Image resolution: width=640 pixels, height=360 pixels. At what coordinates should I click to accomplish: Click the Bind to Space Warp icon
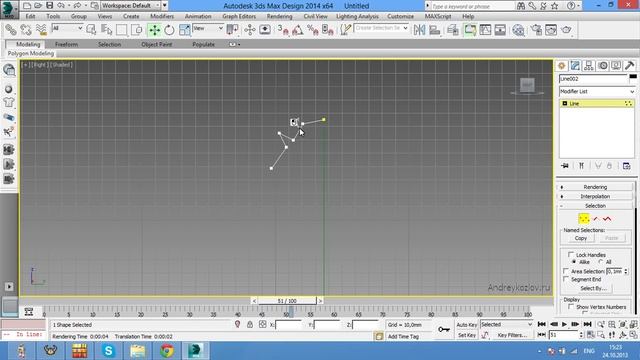[x=41, y=30]
